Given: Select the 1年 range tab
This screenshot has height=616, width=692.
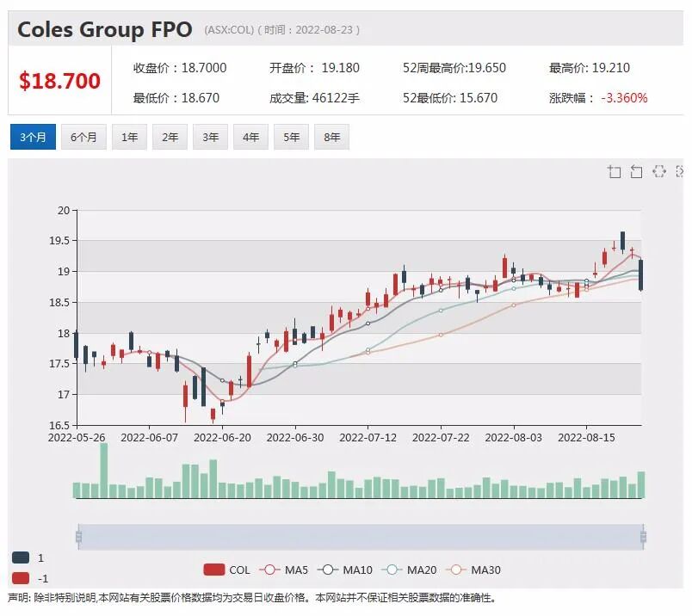Looking at the screenshot, I should tap(129, 137).
